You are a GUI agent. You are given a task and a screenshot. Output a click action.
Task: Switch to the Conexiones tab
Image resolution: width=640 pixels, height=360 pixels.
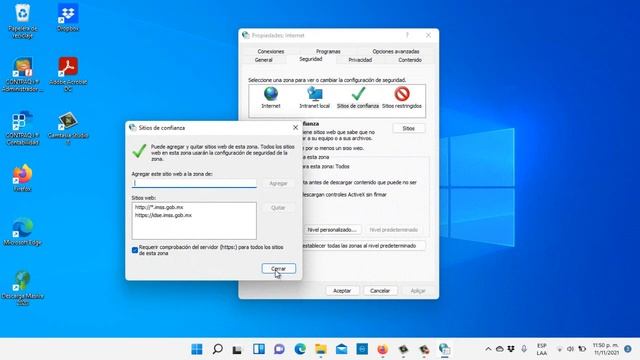271,51
